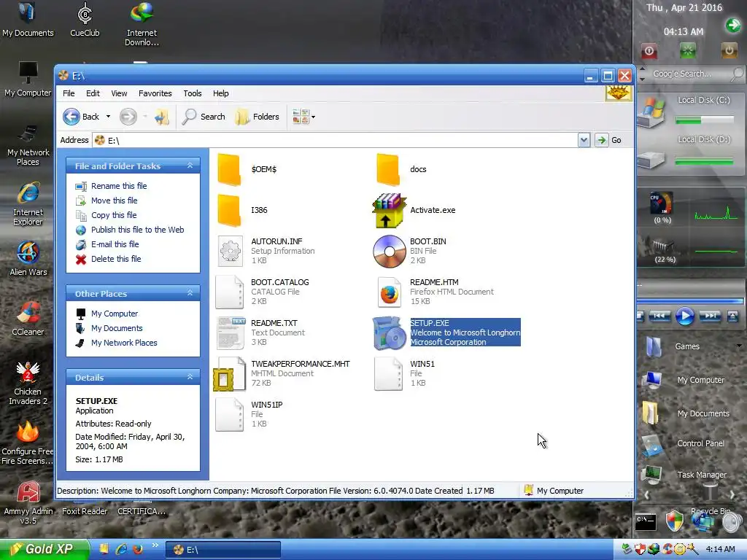Select the Activate.exe archive icon
The height and width of the screenshot is (560, 747).
[390, 211]
